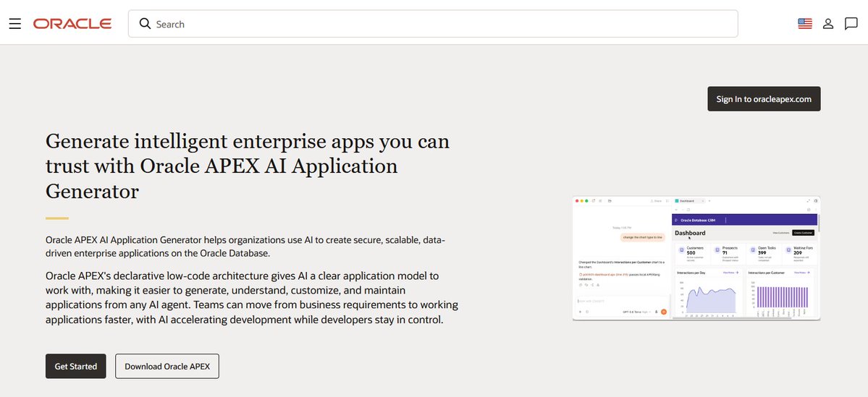This screenshot has width=868, height=397.
Task: Click the page headline about APEX AI Generator
Action: coord(248,166)
